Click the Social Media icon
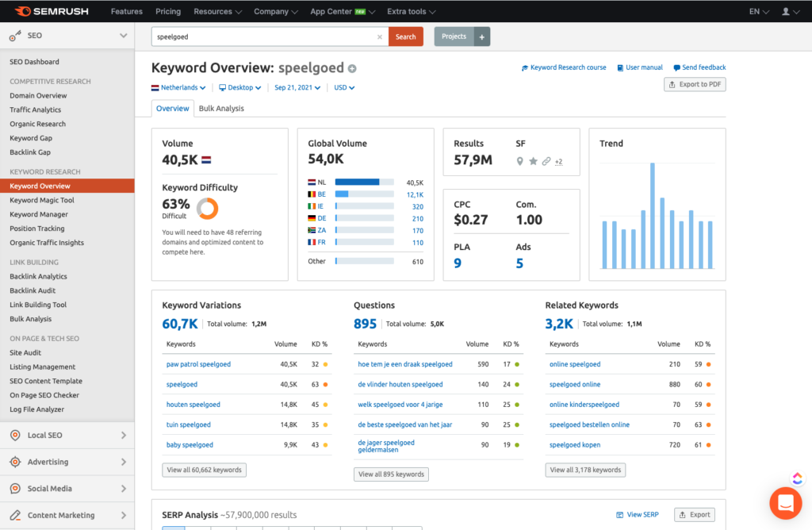Viewport: 812px width, 530px height. (16, 489)
